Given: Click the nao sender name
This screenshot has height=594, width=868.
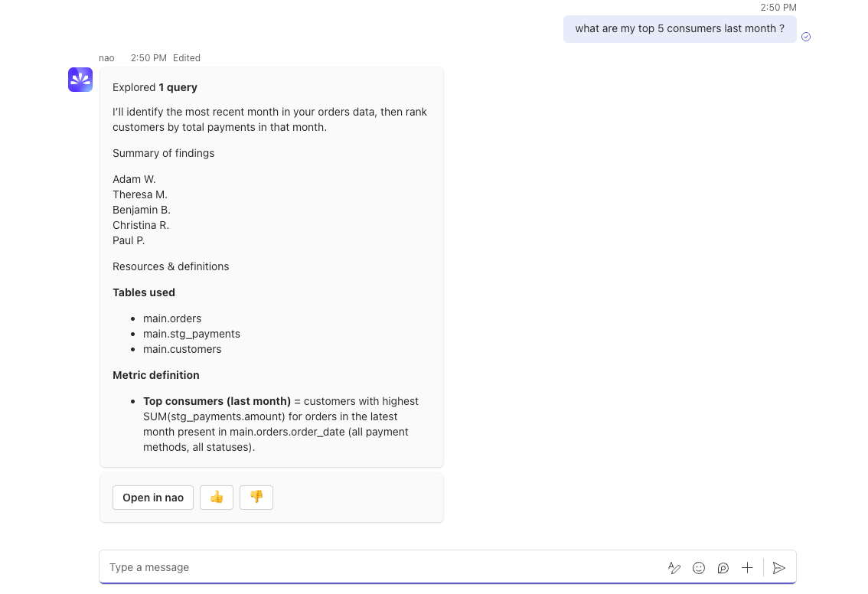Looking at the screenshot, I should tap(106, 57).
